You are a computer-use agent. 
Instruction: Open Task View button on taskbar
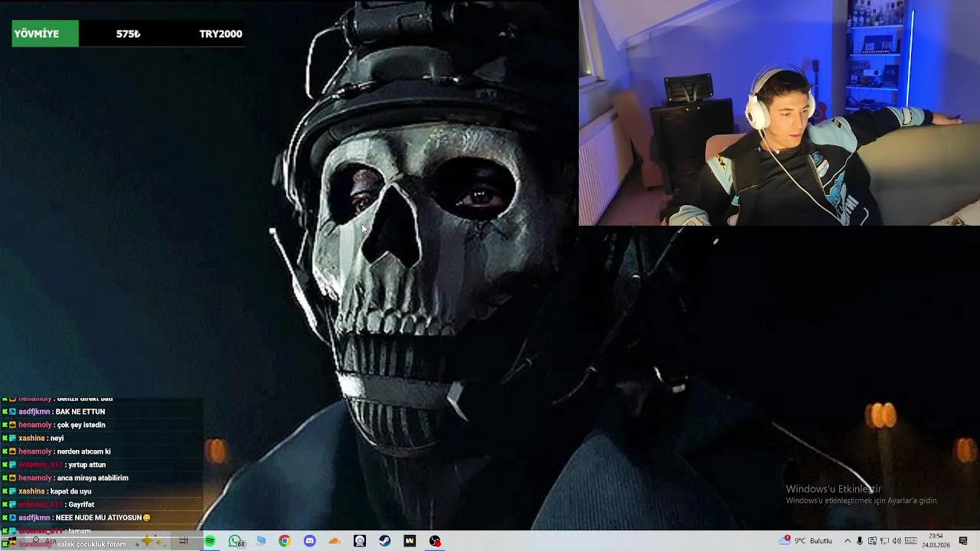(x=183, y=541)
